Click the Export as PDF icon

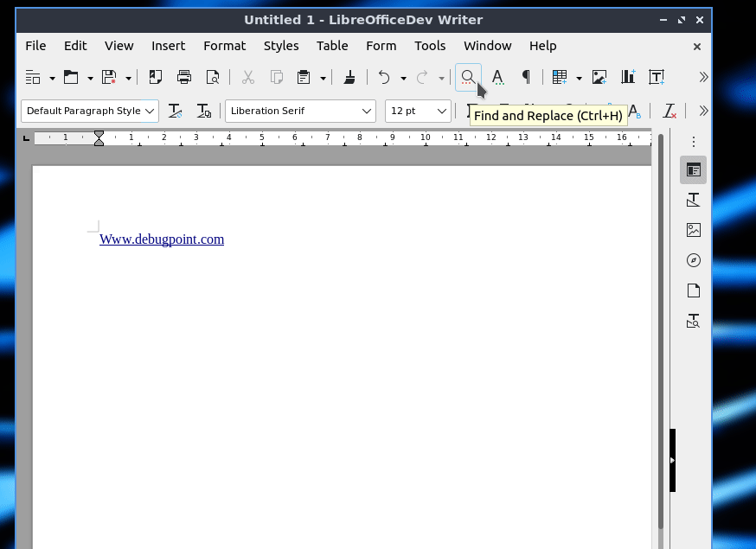point(156,77)
